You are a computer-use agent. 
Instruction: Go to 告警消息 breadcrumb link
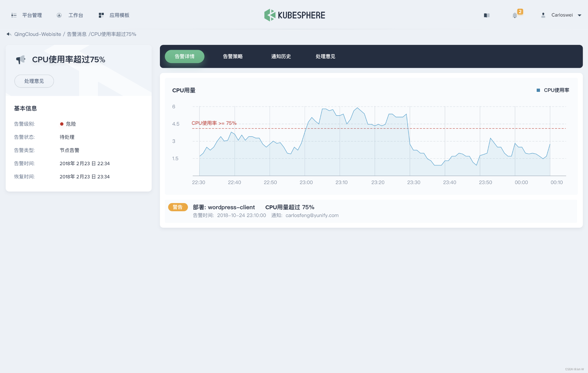[77, 34]
